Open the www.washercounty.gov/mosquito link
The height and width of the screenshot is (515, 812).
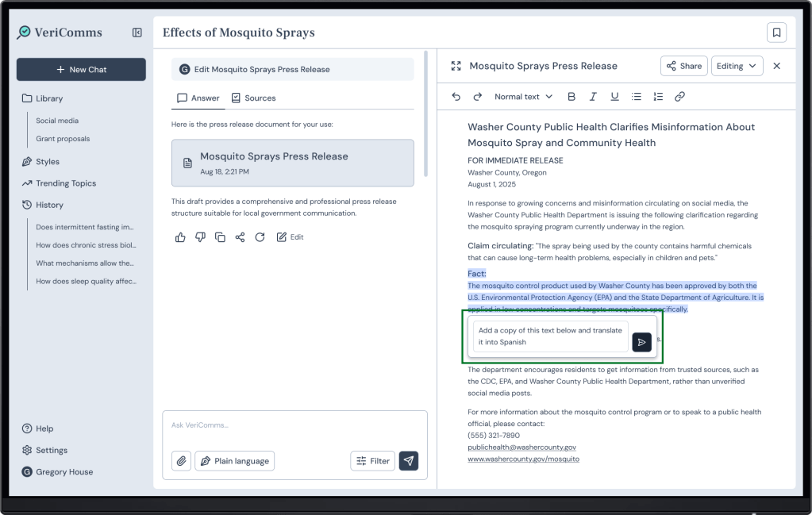click(523, 459)
